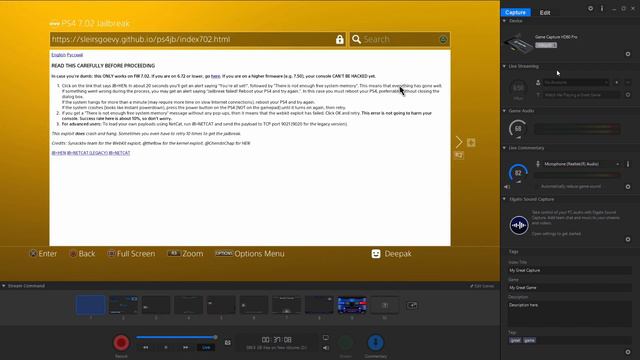Toggle Automatically reduce game sound
Viewport: 640px width, 360px height.
[570, 187]
